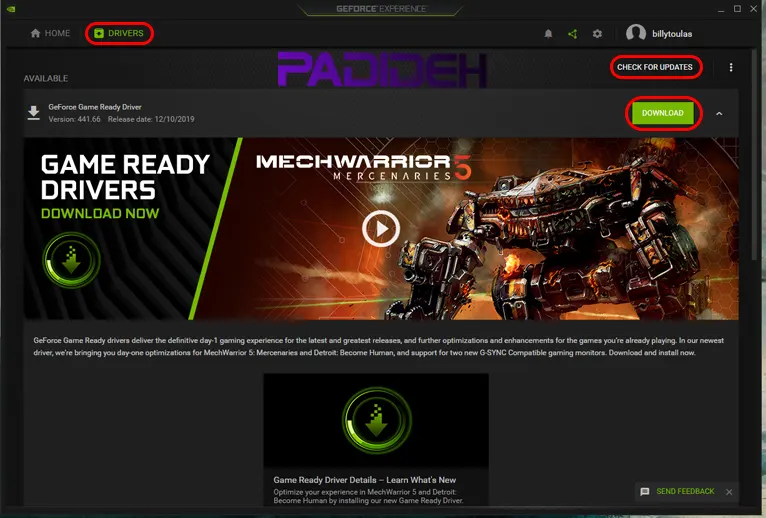Image resolution: width=766 pixels, height=518 pixels.
Task: Click the MechWarrior 5 Mercenaries banner title
Action: [363, 167]
